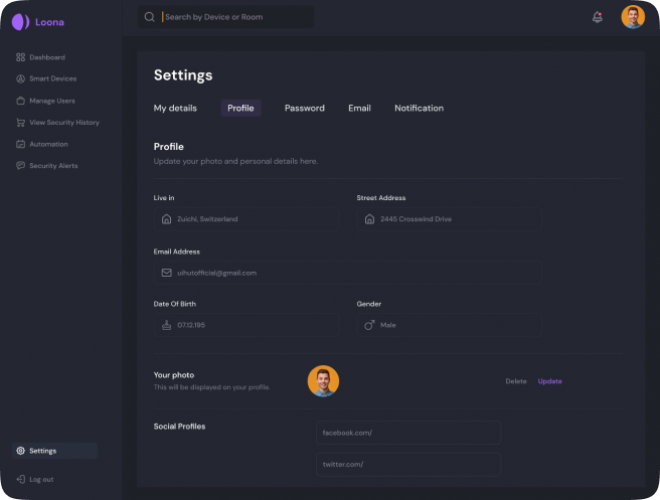Viewport: 660px width, 500px height.
Task: Click the Live in input field
Action: tap(246, 219)
